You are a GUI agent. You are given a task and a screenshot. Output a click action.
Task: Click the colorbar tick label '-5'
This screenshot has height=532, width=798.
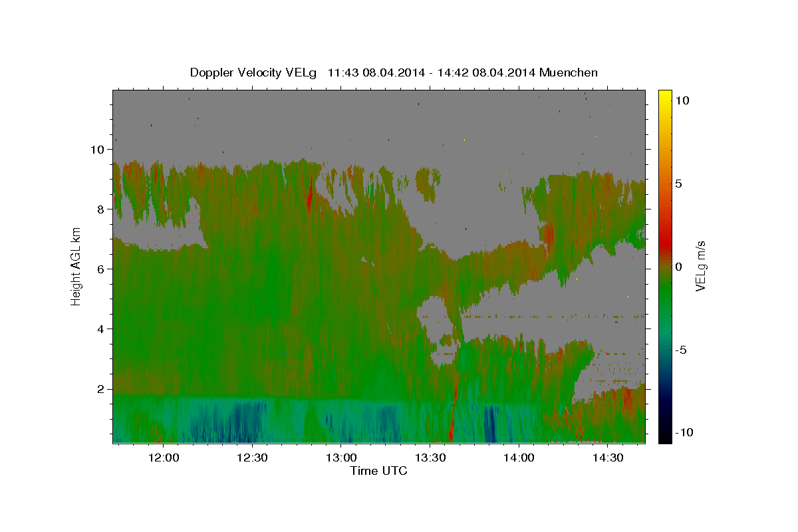coord(680,350)
